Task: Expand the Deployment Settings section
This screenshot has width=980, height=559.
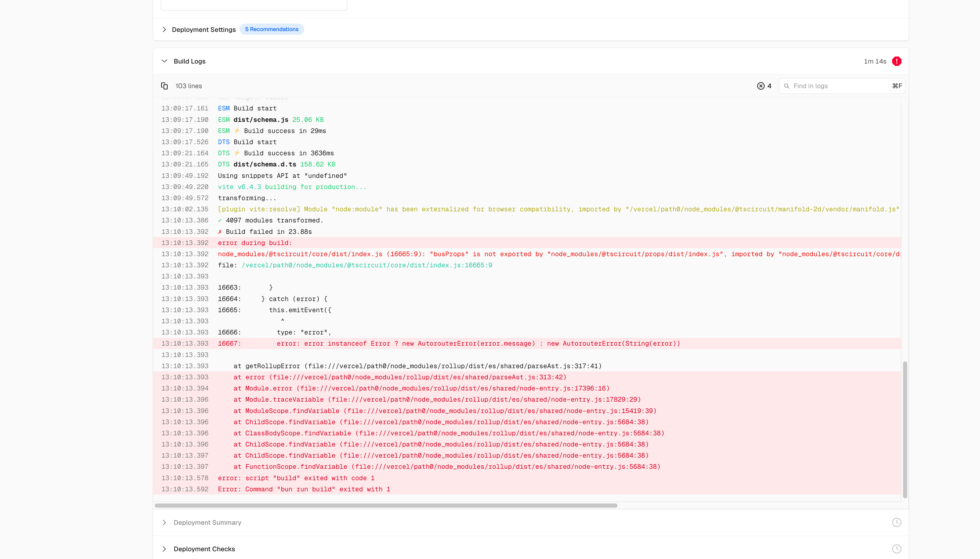Action: click(x=164, y=30)
